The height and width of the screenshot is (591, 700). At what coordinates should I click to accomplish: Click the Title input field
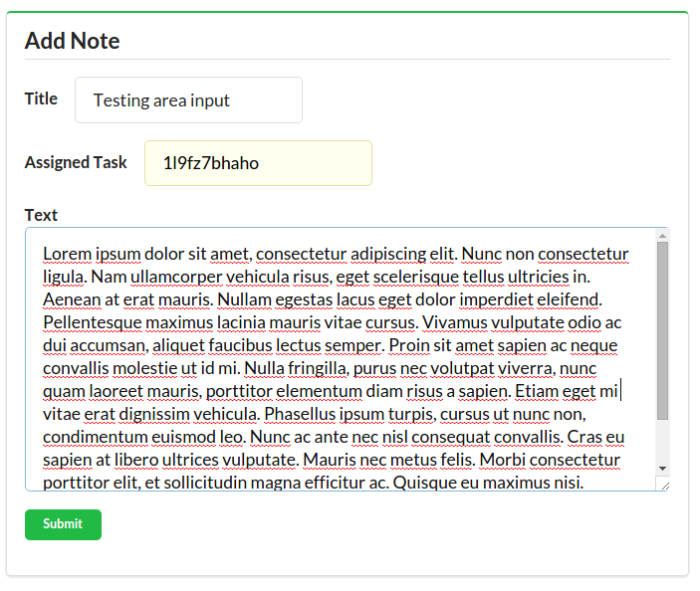click(x=188, y=100)
